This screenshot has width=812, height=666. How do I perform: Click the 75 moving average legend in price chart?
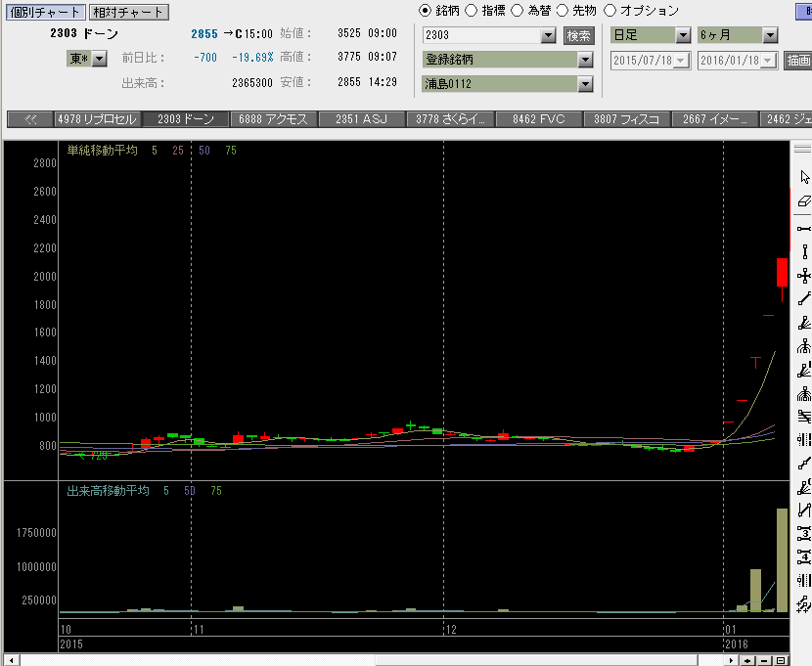[231, 151]
